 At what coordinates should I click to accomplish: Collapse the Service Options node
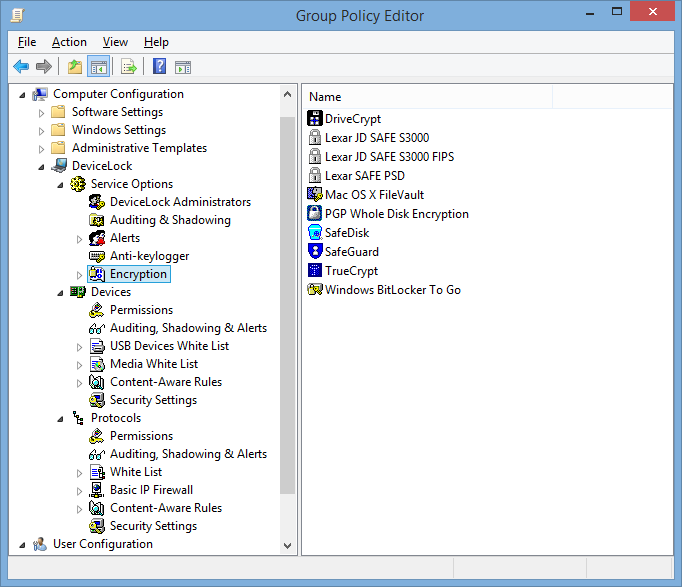[x=60, y=185]
